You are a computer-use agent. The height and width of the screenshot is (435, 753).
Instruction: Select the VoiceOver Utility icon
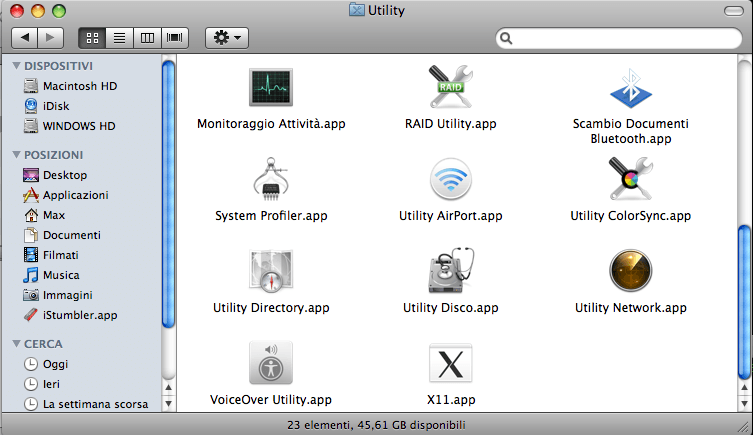pyautogui.click(x=271, y=362)
